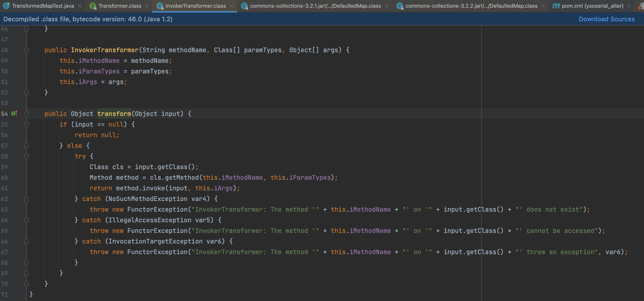This screenshot has height=301, width=644.
Task: Collapse the if block fold at line 55
Action: point(27,125)
